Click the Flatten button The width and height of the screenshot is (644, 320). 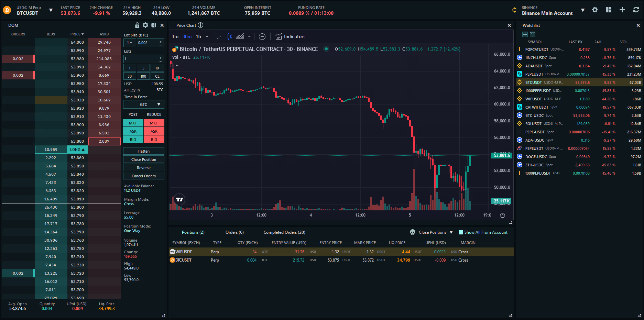144,151
